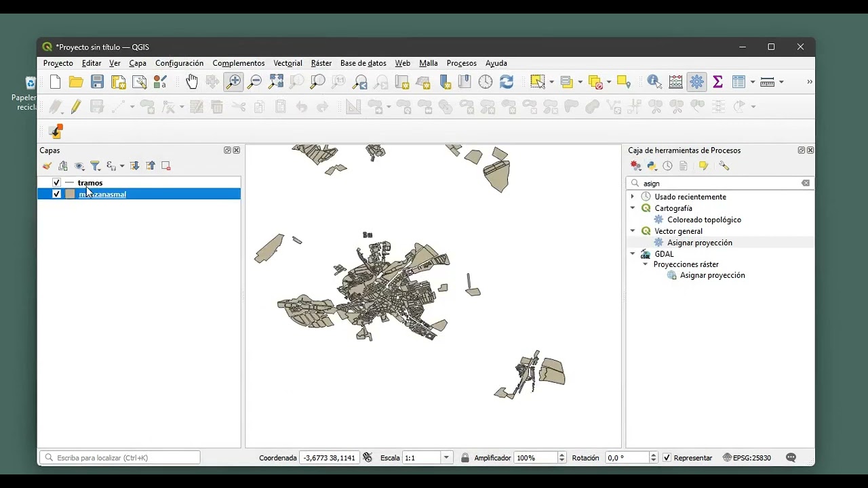The image size is (868, 488).
Task: Toggle the scale lock padlock icon
Action: tap(465, 457)
